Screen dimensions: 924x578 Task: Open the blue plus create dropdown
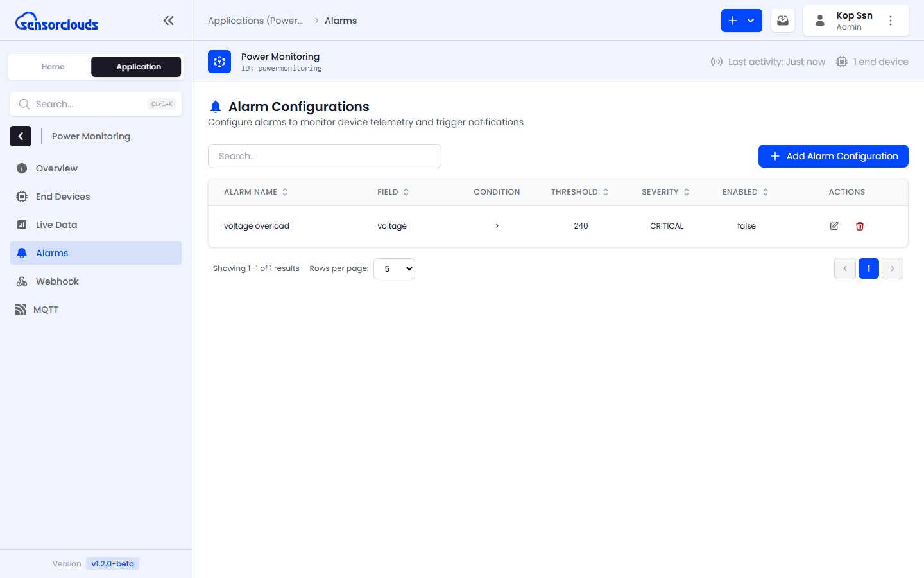click(x=741, y=21)
